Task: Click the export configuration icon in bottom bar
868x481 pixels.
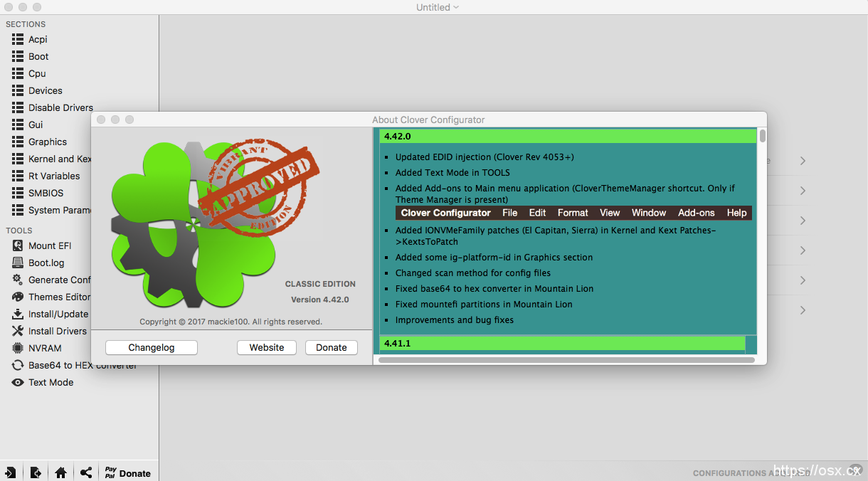Action: pyautogui.click(x=36, y=472)
